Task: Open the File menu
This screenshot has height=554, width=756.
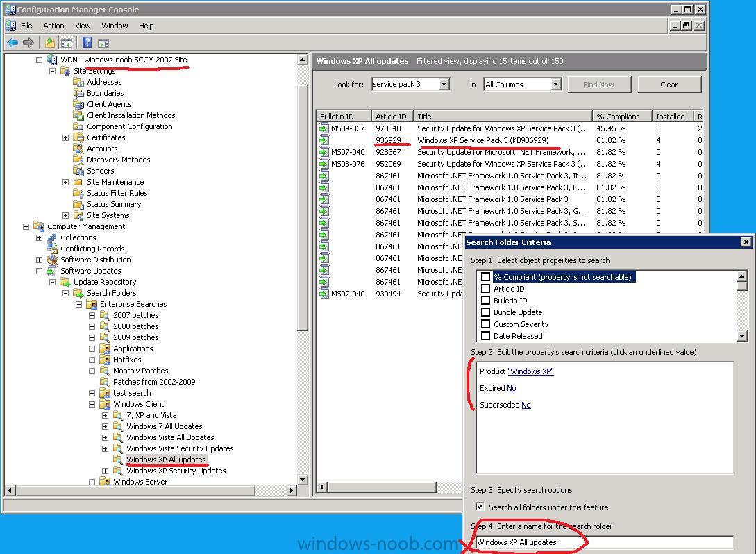Action: (26, 26)
